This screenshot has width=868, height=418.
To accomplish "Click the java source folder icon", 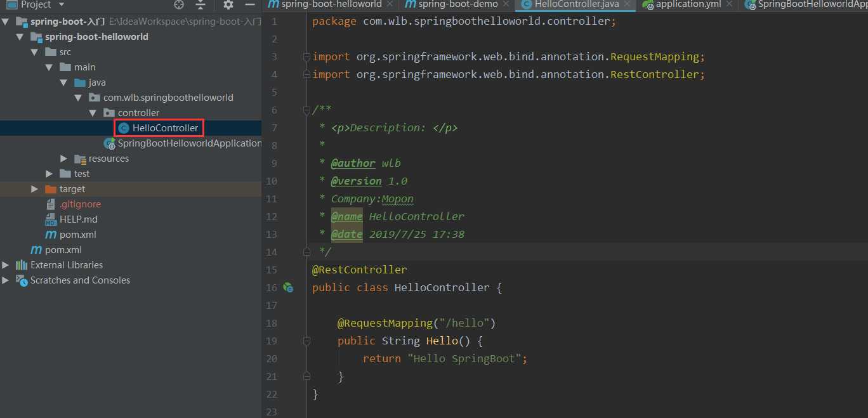I will (80, 82).
